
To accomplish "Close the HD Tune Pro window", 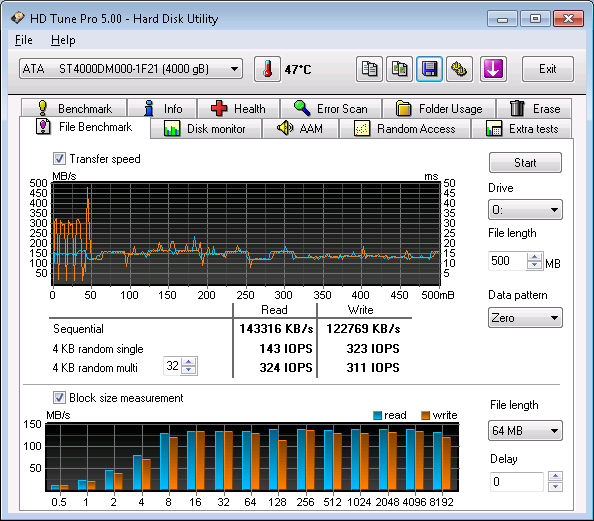I will coord(568,18).
